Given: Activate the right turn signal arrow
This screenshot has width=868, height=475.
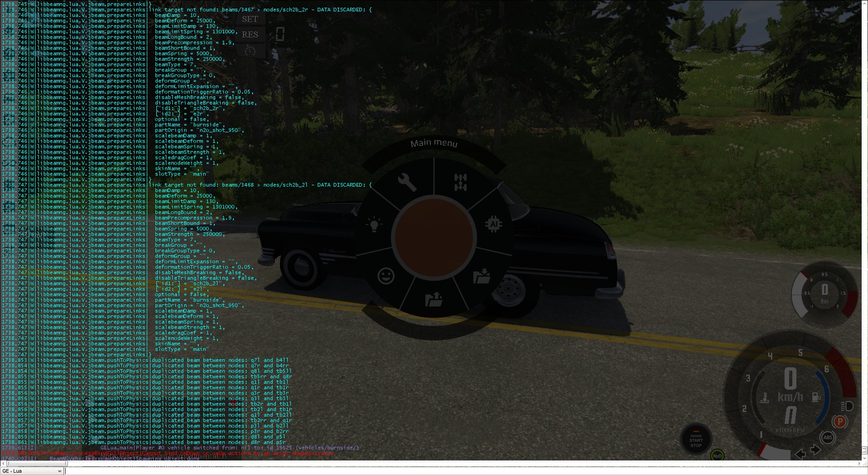Looking at the screenshot, I should tap(816, 450).
